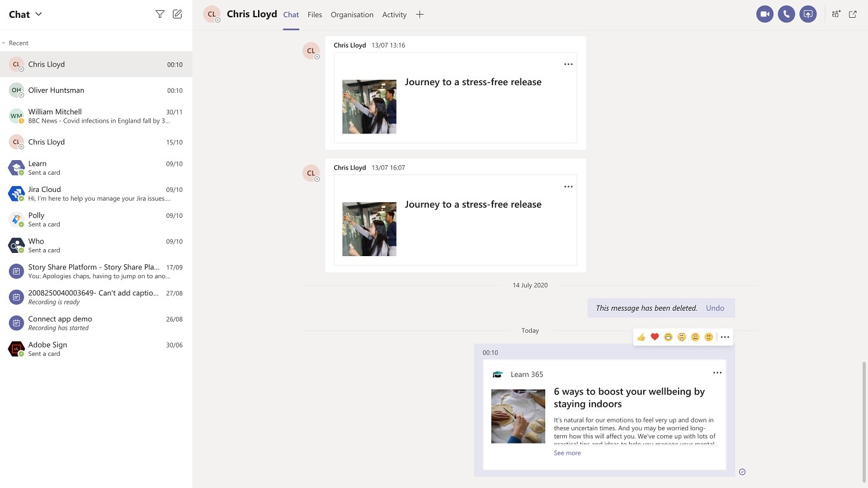Open the filter chats icon
The height and width of the screenshot is (488, 868).
coord(159,14)
